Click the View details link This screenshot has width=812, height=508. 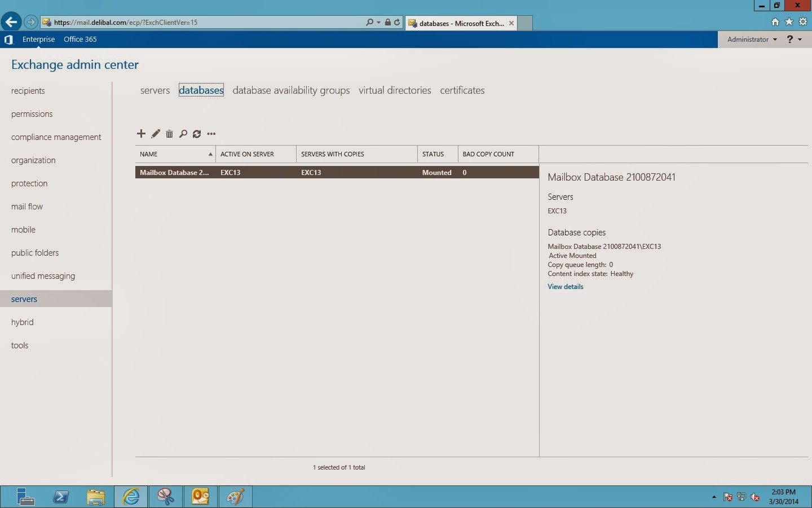click(565, 287)
